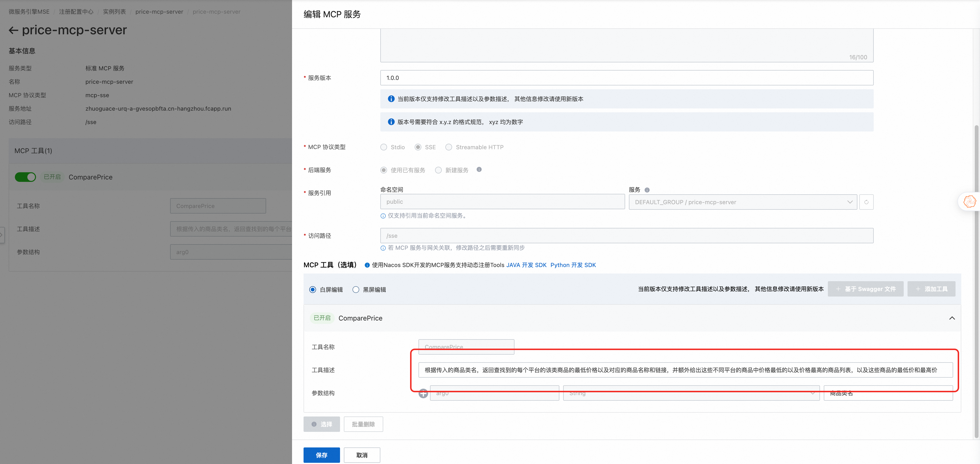980x464 pixels.
Task: Select the SSE protocol radio
Action: pos(418,147)
